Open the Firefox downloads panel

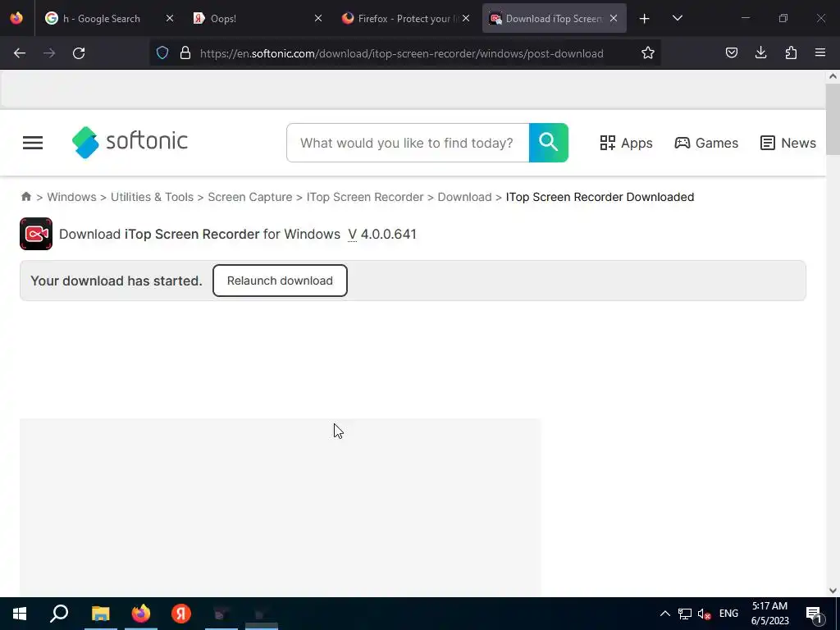(760, 53)
